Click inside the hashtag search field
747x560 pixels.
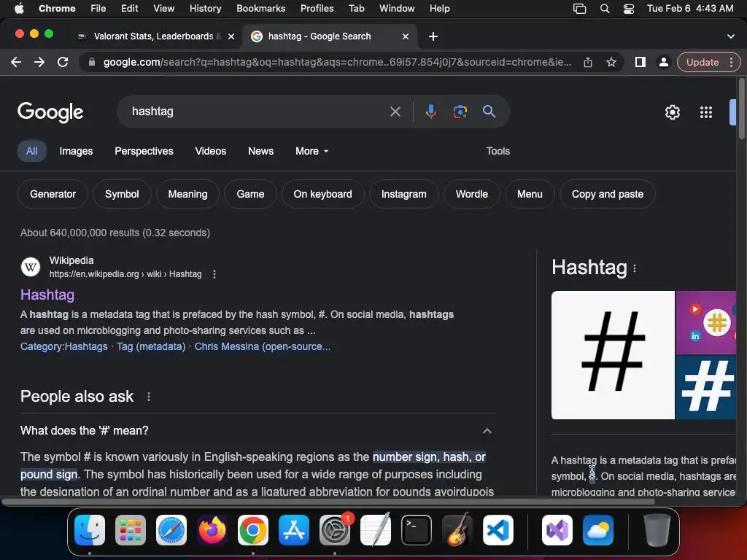click(x=258, y=112)
